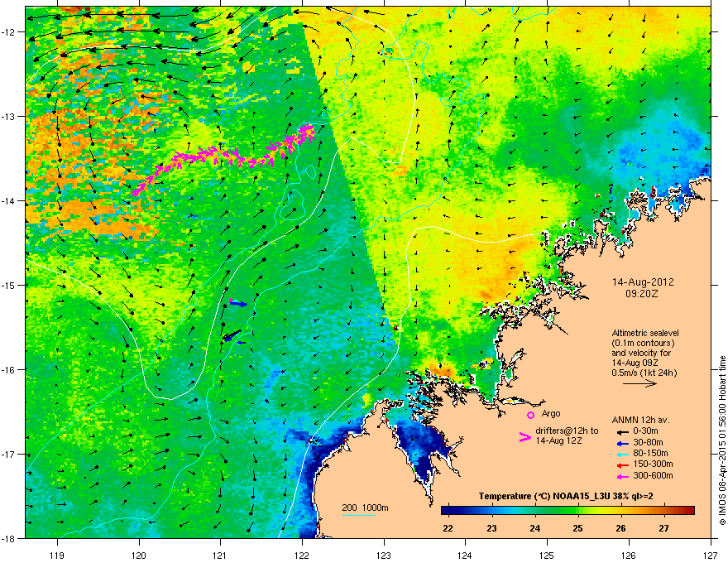Click the '0.5m/s (1kt 24h)' scale text
Image resolution: width=728 pixels, height=563 pixels.
[x=644, y=373]
